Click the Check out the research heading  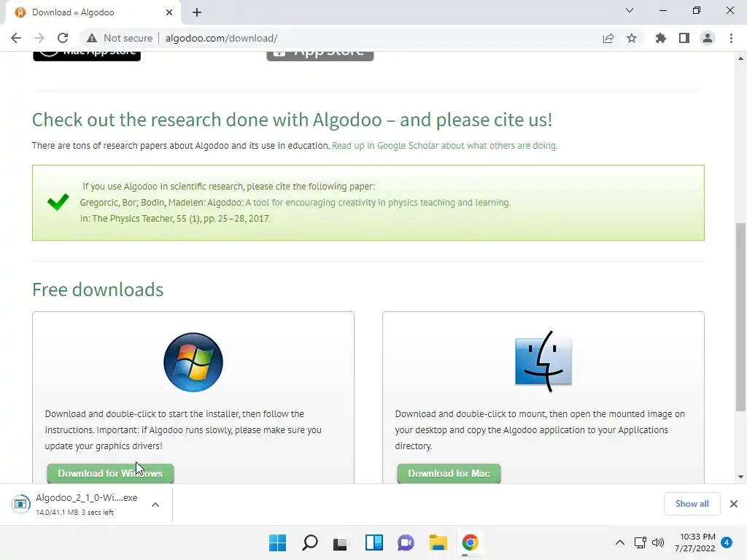pyautogui.click(x=292, y=120)
